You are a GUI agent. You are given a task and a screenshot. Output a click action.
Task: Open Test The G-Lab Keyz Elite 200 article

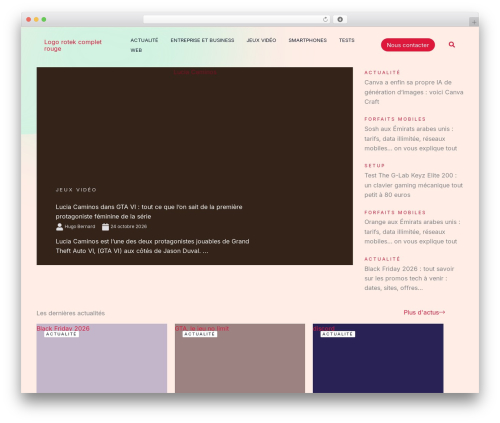point(413,185)
